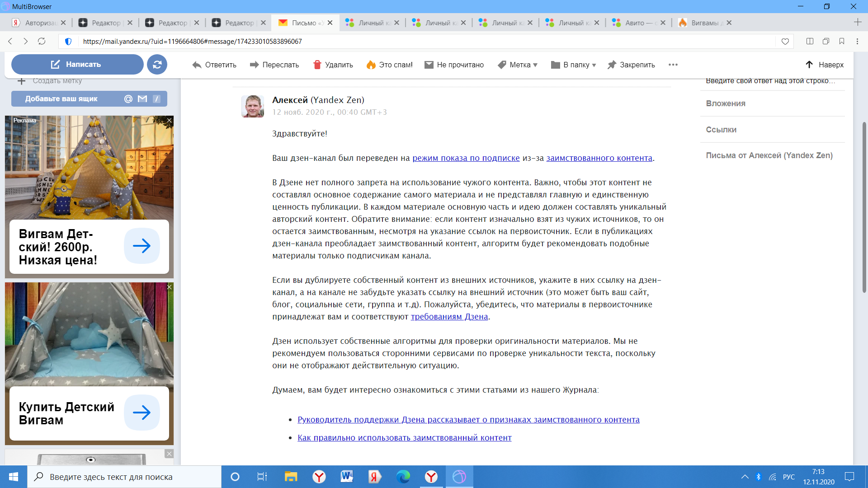Screen dimensions: 868x488
Task: Click the page vertical scrollbar
Action: 864,208
